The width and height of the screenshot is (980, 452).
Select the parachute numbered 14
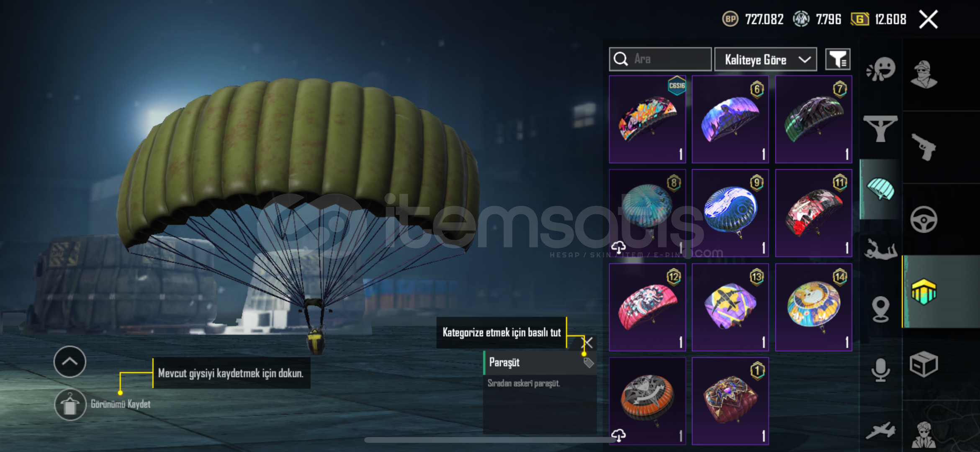point(813,307)
